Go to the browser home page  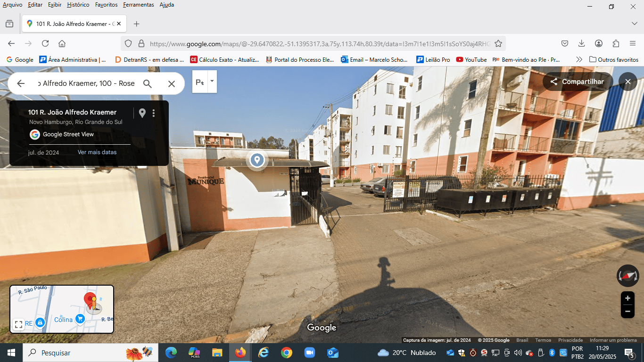pyautogui.click(x=62, y=43)
